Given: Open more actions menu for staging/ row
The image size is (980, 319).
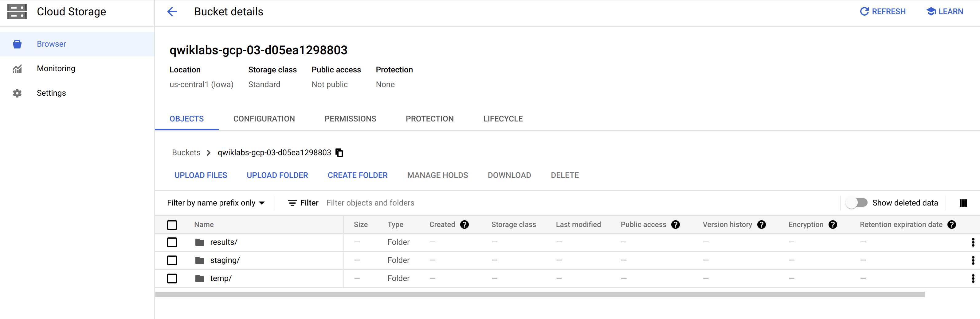Looking at the screenshot, I should [x=973, y=260].
